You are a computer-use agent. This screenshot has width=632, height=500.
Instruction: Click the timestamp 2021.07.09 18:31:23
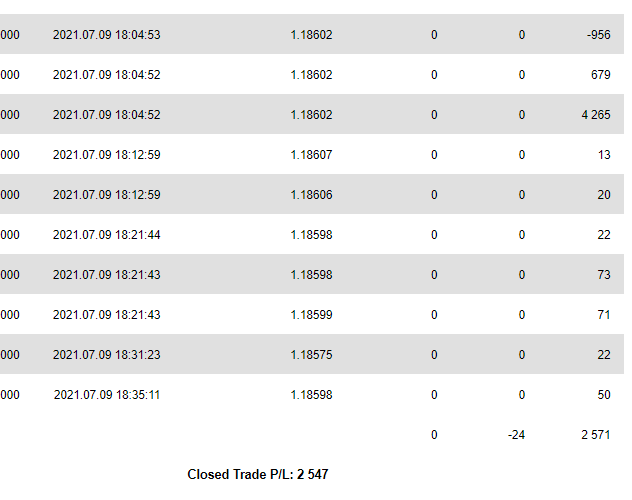106,355
